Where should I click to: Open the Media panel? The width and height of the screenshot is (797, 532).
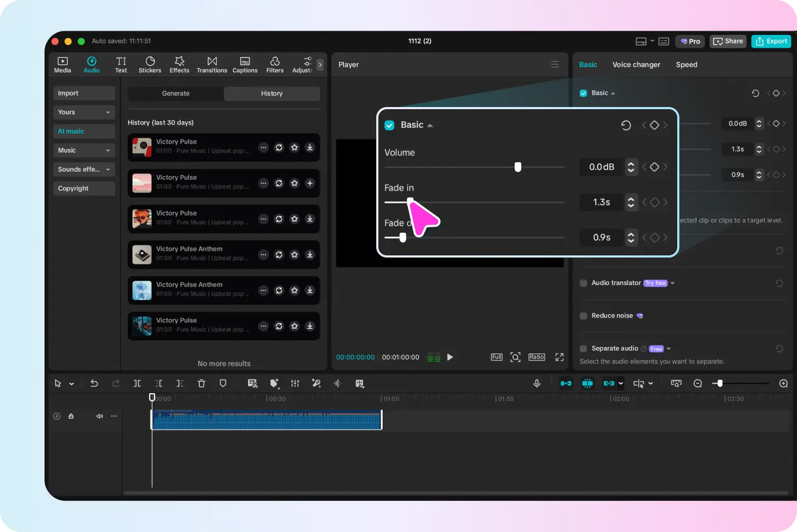pyautogui.click(x=62, y=64)
